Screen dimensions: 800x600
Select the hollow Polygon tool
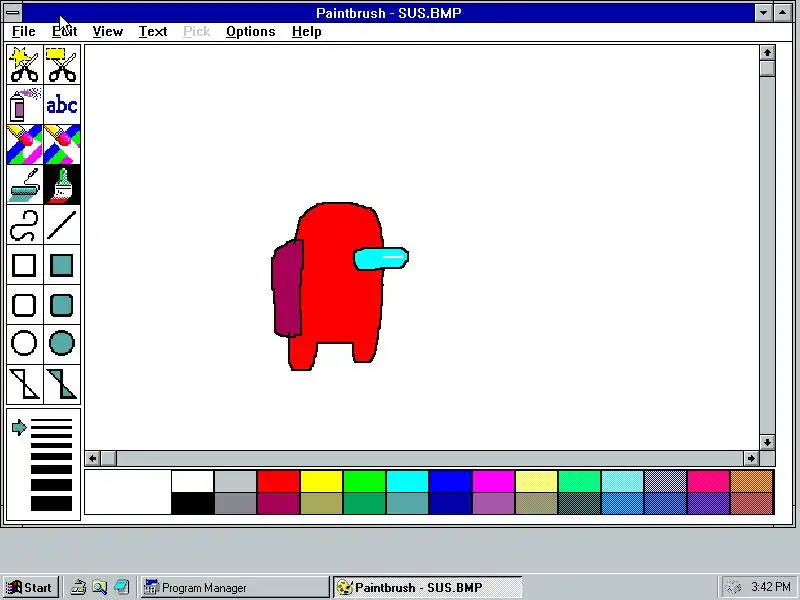[x=24, y=384]
